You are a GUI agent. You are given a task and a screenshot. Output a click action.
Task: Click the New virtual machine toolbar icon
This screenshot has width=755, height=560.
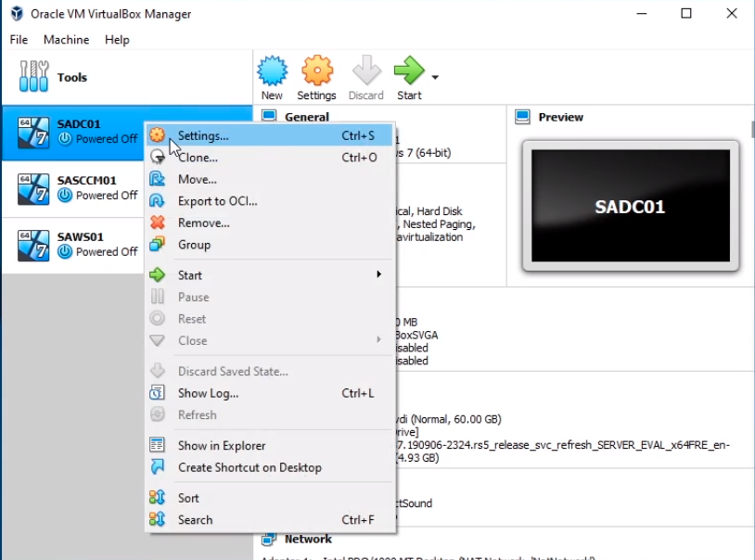(x=272, y=71)
